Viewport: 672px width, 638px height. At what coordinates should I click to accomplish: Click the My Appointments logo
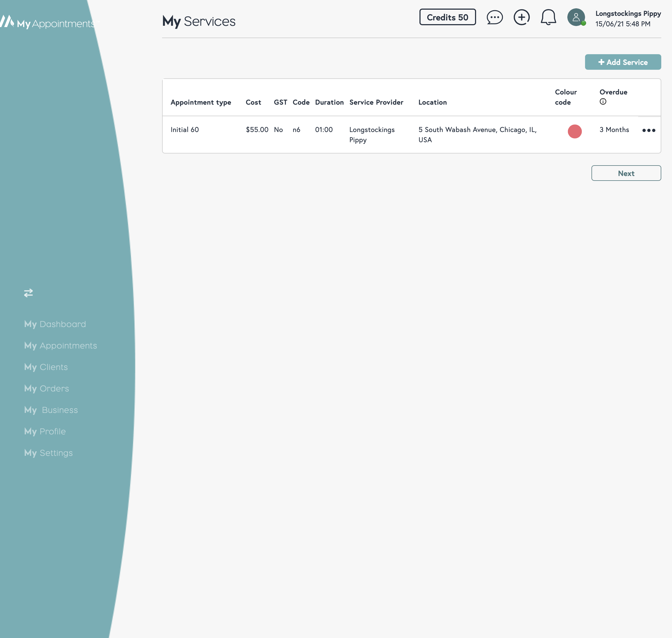[49, 23]
